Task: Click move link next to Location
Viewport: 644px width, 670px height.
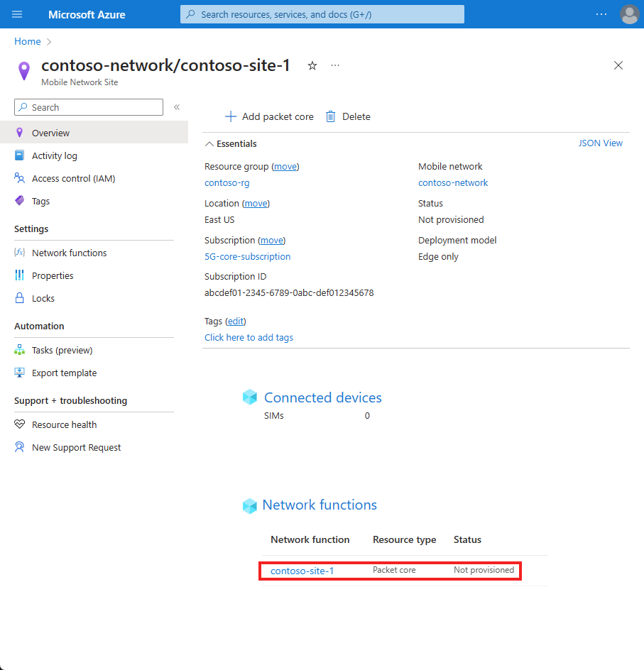Action: 256,204
